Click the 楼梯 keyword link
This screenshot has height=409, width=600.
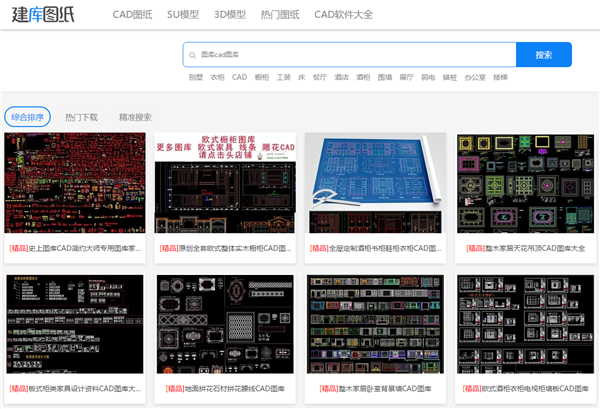point(501,77)
